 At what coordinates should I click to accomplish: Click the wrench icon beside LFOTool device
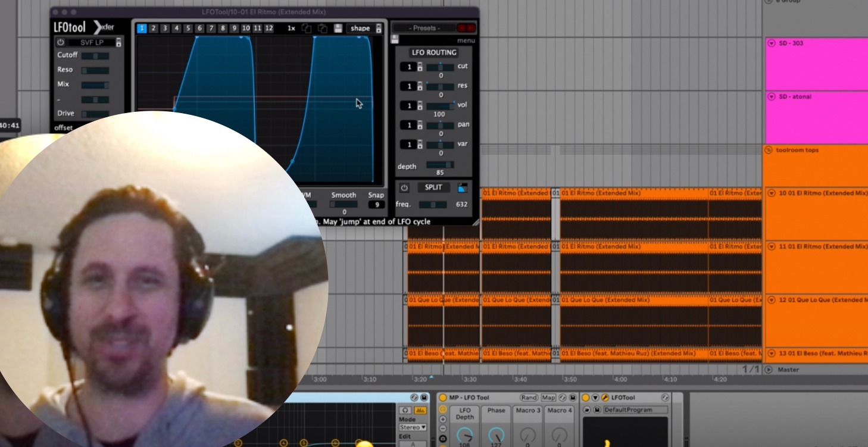(605, 398)
